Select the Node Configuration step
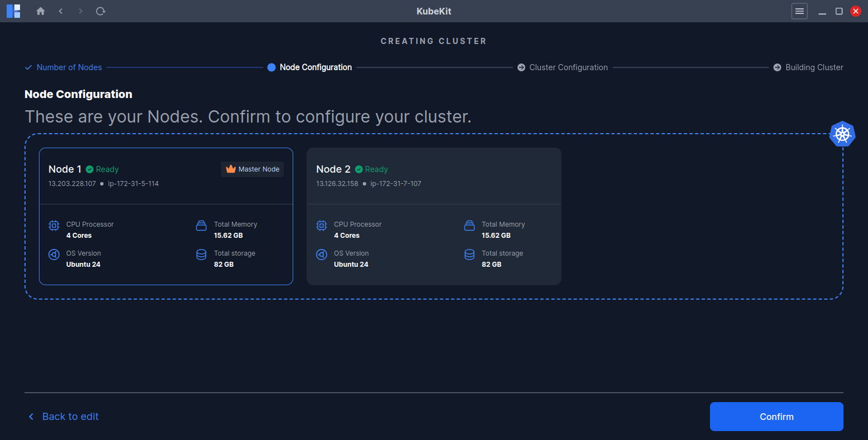This screenshot has width=868, height=440. click(315, 67)
